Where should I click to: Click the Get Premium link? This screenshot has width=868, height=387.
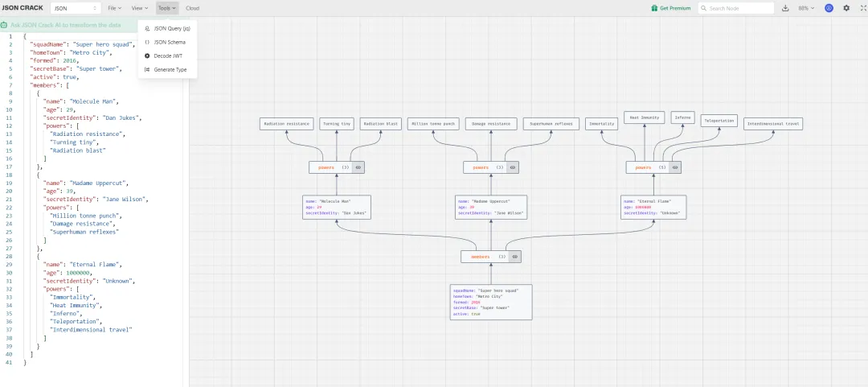(x=675, y=8)
